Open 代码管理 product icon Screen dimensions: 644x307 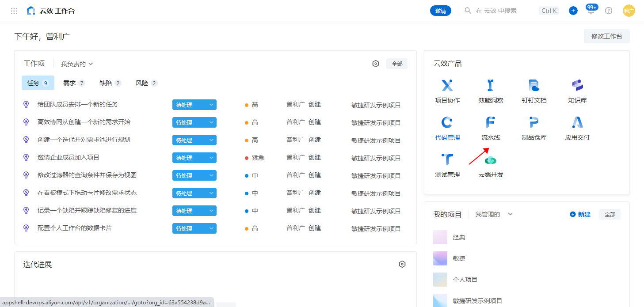pos(447,122)
